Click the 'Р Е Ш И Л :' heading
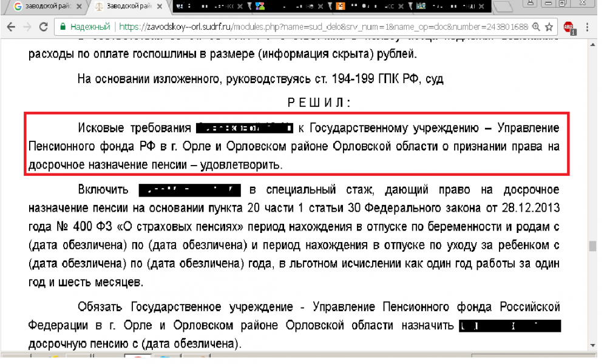The height and width of the screenshot is (364, 607). point(319,103)
